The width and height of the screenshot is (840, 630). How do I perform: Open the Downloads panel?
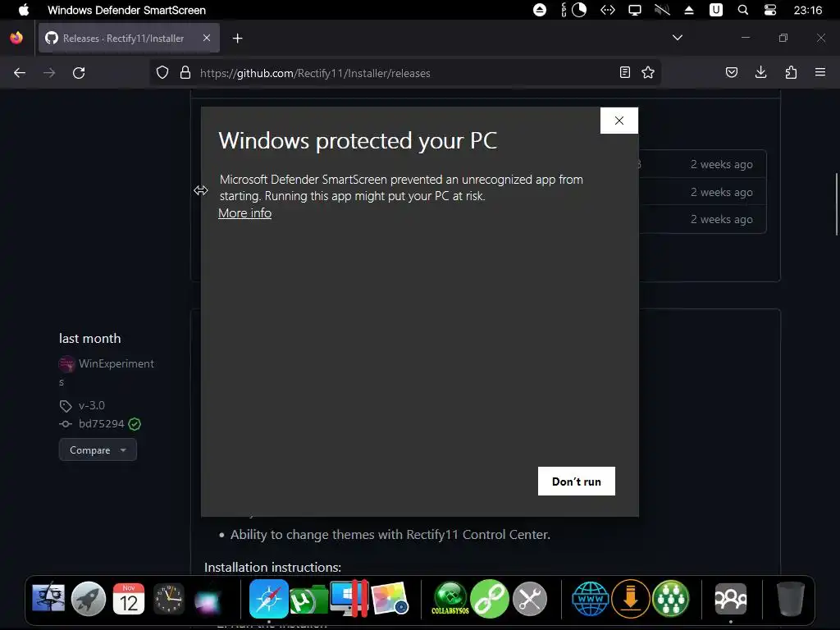point(760,72)
